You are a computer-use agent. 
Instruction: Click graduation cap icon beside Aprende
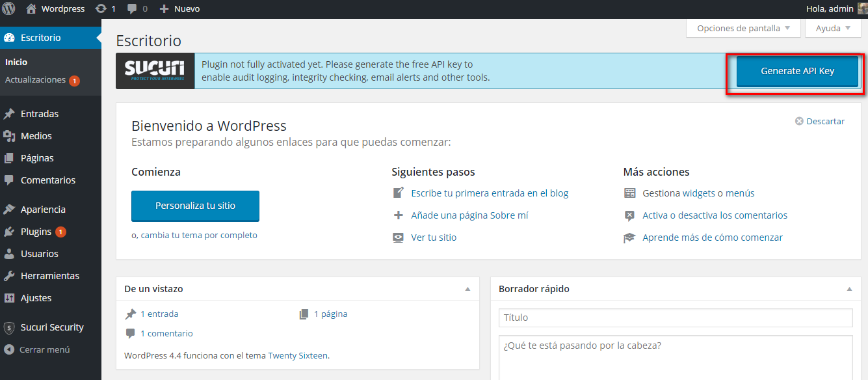629,238
